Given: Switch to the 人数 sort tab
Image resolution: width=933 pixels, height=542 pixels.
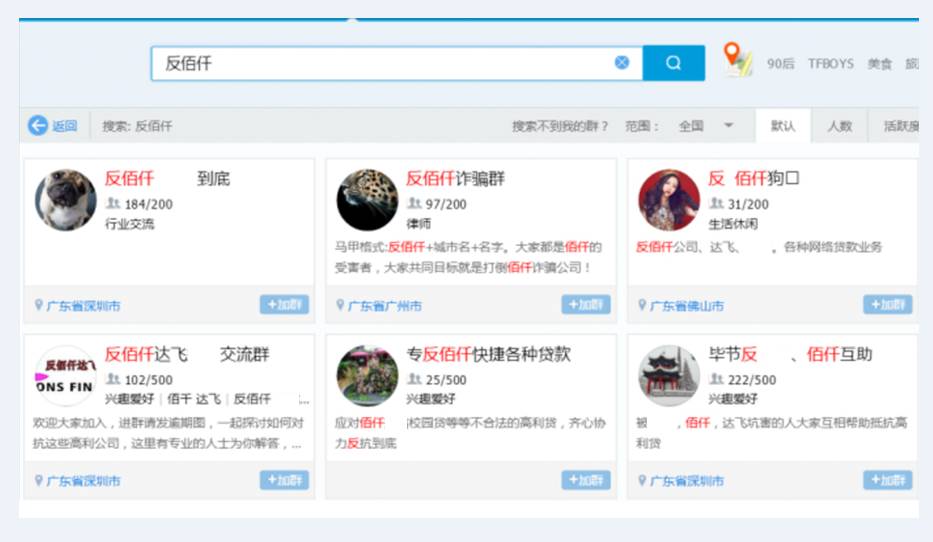Looking at the screenshot, I should click(x=840, y=126).
